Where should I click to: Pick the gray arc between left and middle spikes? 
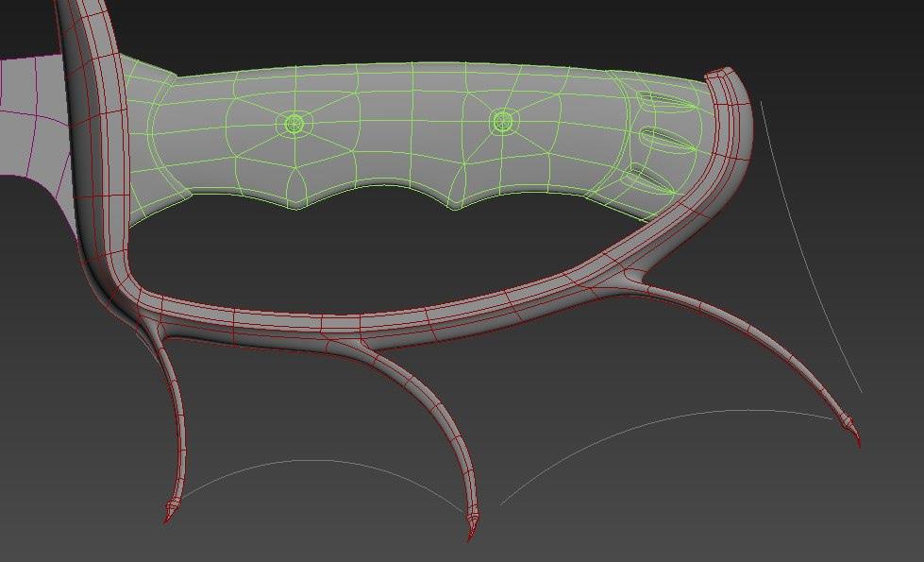pyautogui.click(x=311, y=461)
